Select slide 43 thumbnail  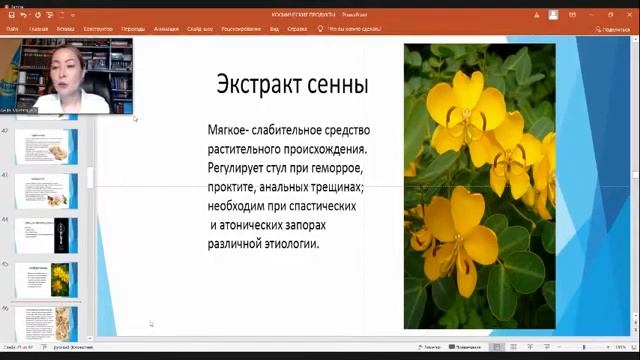(47, 191)
